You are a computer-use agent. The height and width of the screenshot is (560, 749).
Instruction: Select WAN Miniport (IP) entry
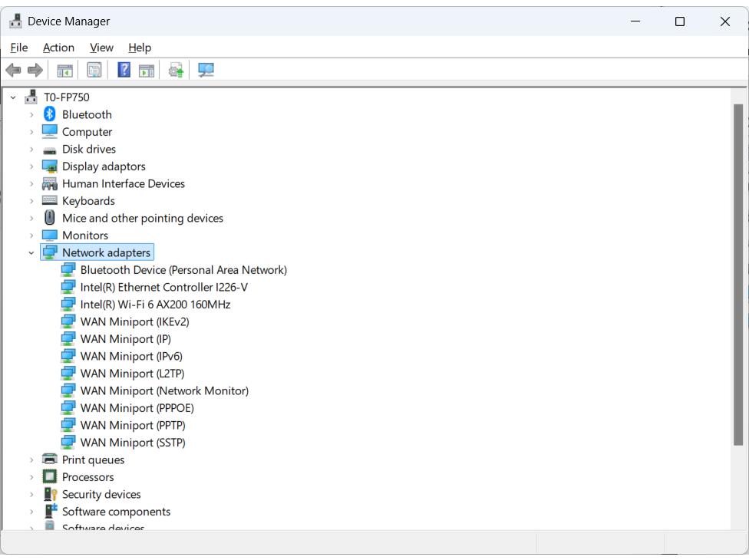point(126,339)
